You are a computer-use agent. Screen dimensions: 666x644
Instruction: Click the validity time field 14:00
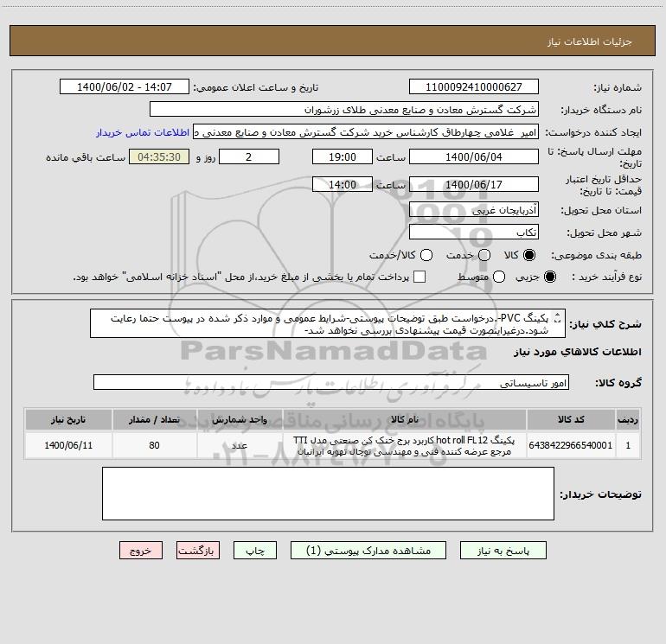[343, 184]
